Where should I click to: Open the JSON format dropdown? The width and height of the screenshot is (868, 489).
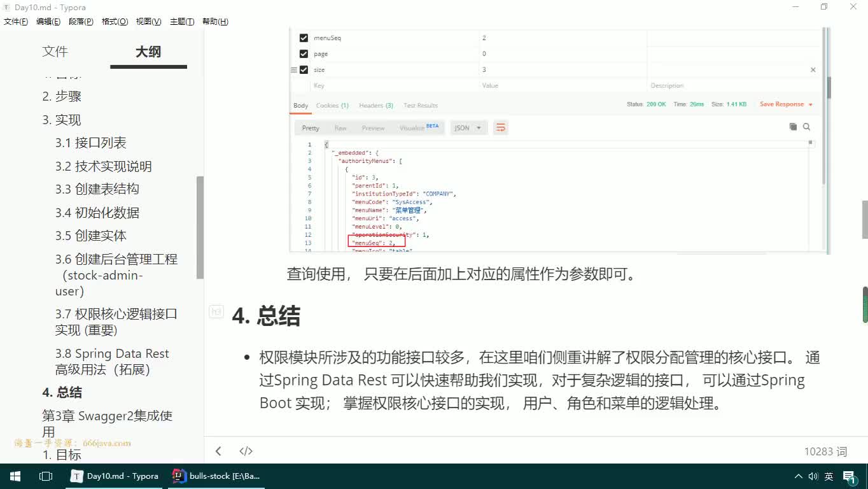pyautogui.click(x=469, y=128)
